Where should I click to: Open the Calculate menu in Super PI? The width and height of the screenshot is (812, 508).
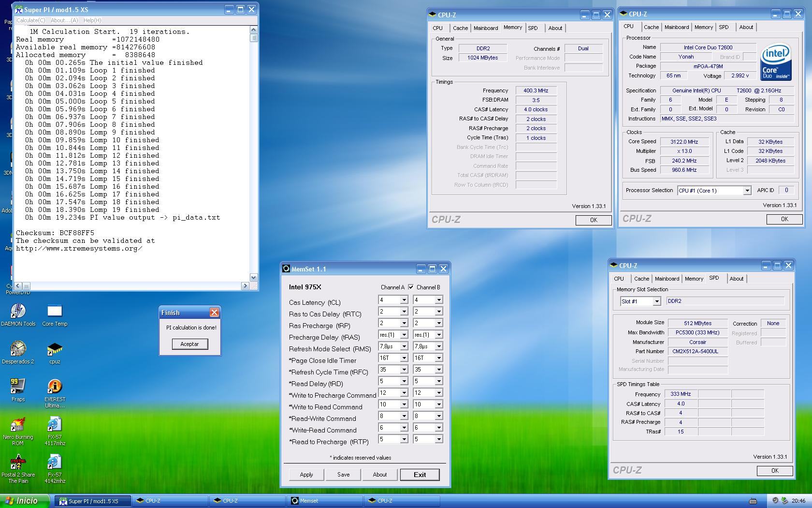[30, 20]
